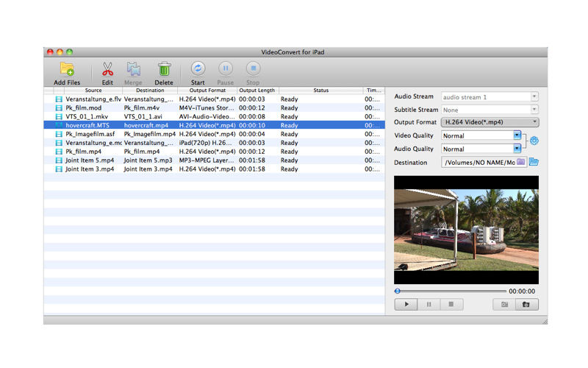Expand the Audio Stream dropdown
The image size is (588, 368).
point(534,96)
